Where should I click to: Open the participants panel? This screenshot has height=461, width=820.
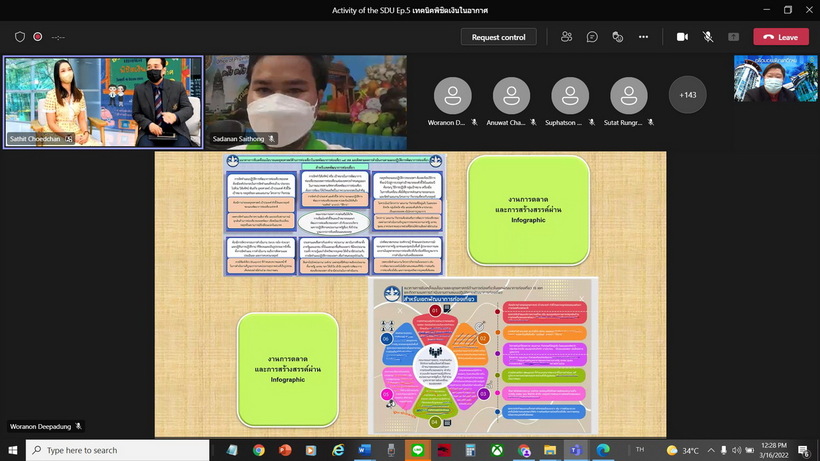click(x=567, y=37)
